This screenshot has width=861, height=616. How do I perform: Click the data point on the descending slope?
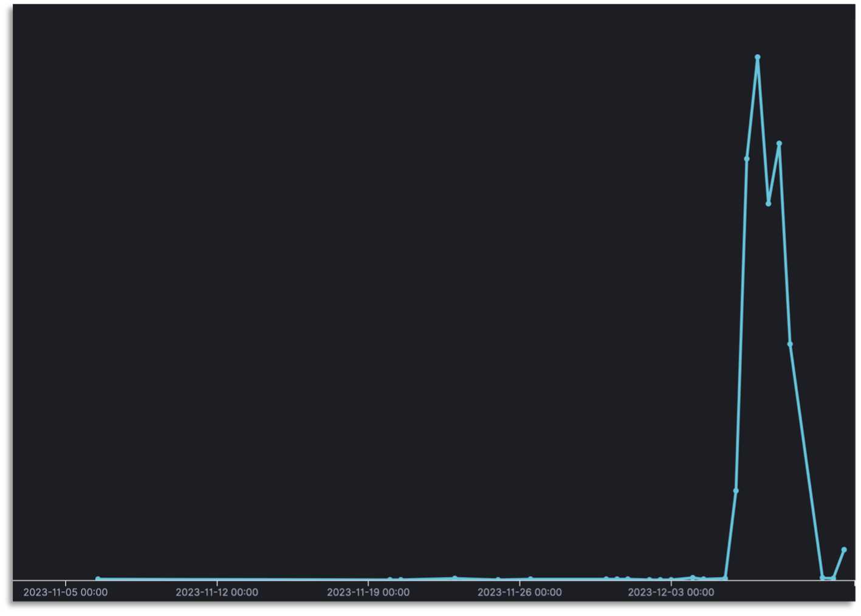pos(790,344)
